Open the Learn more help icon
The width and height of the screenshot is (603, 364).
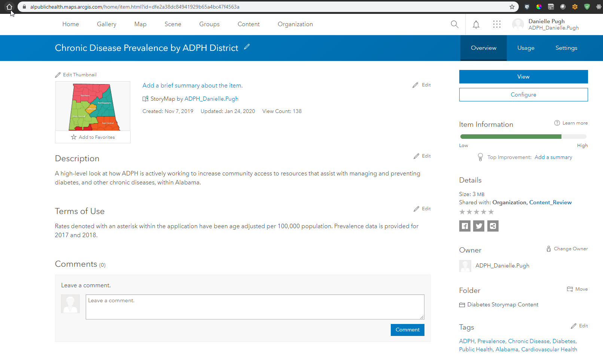(557, 123)
